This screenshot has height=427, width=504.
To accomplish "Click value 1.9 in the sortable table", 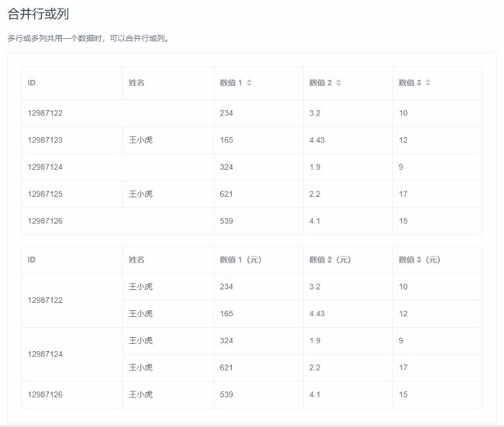I will click(x=315, y=167).
